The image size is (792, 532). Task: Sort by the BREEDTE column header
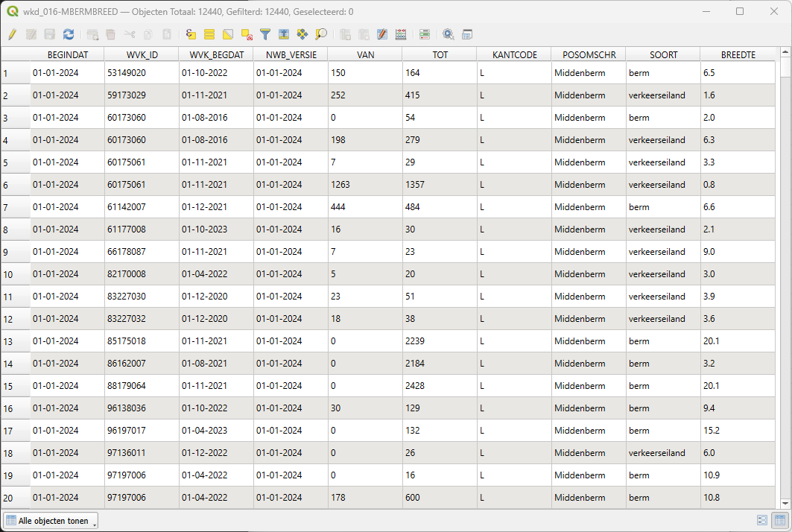738,54
